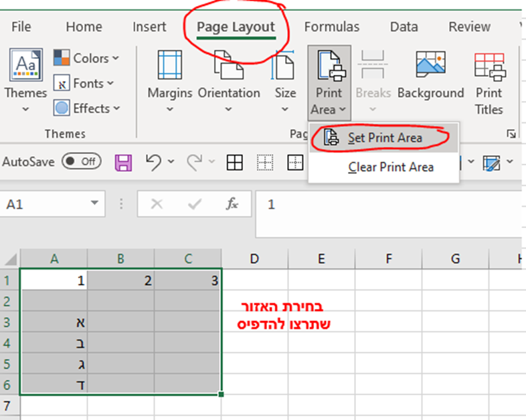Viewport: 526px width, 420px height.
Task: Select column C header
Action: (x=188, y=259)
